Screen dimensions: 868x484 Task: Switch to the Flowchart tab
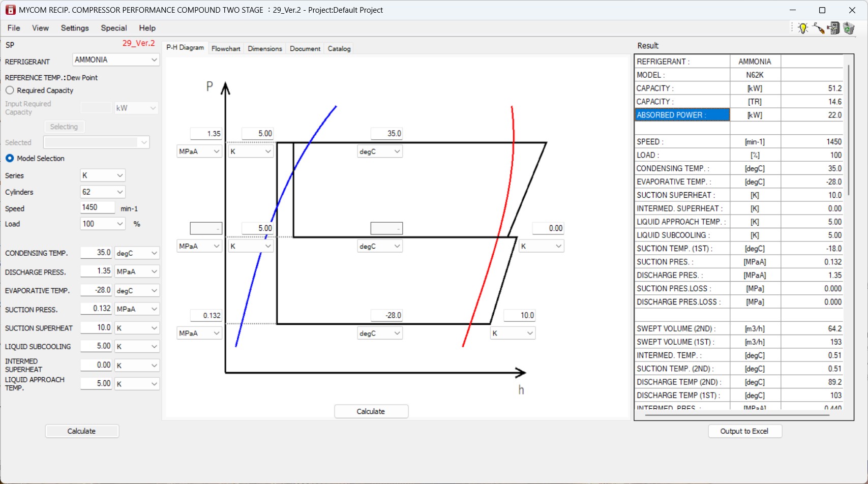[x=226, y=49]
